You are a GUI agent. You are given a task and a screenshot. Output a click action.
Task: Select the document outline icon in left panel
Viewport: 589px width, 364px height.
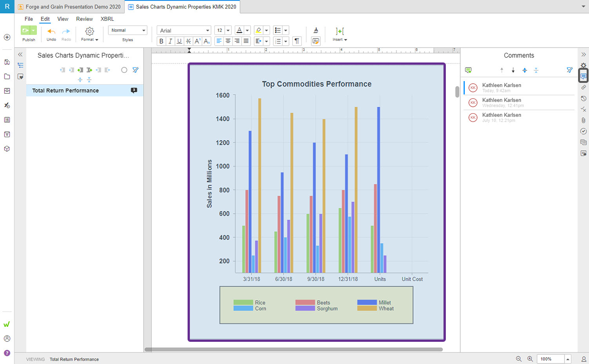tap(20, 65)
